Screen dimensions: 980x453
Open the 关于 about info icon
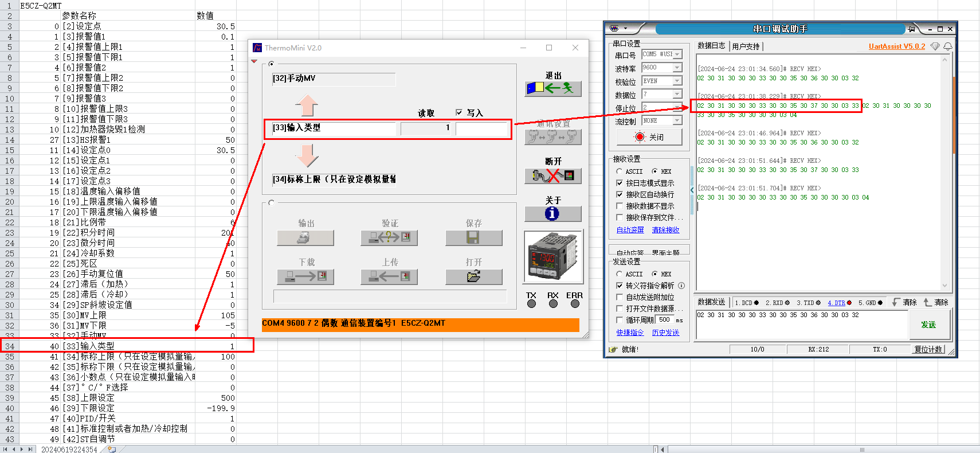(552, 213)
